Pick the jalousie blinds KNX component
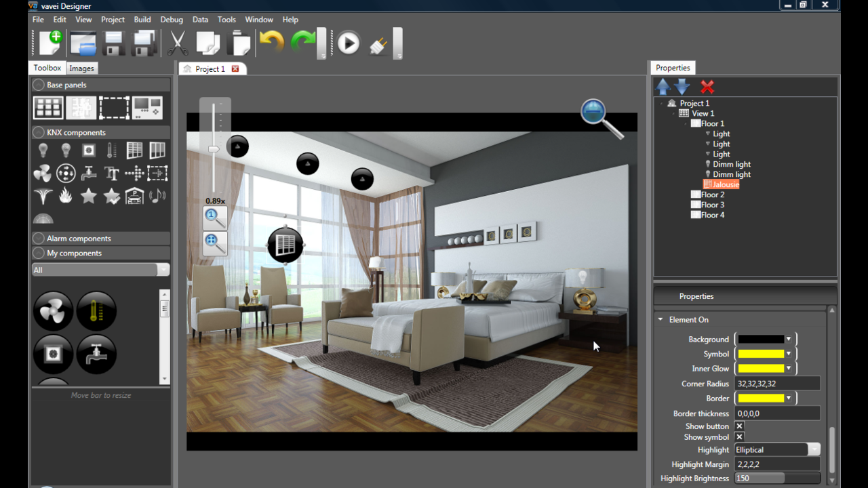The image size is (868, 488). pos(134,150)
